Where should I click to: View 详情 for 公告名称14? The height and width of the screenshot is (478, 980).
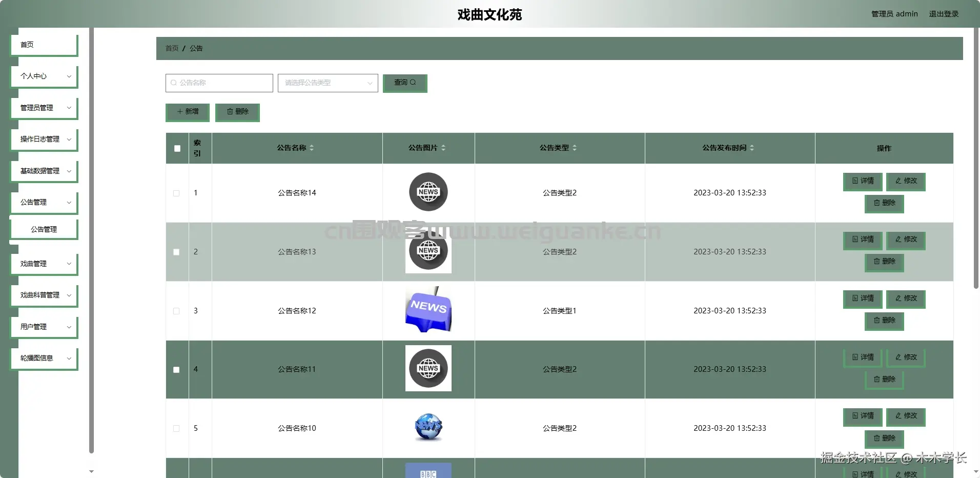(863, 182)
